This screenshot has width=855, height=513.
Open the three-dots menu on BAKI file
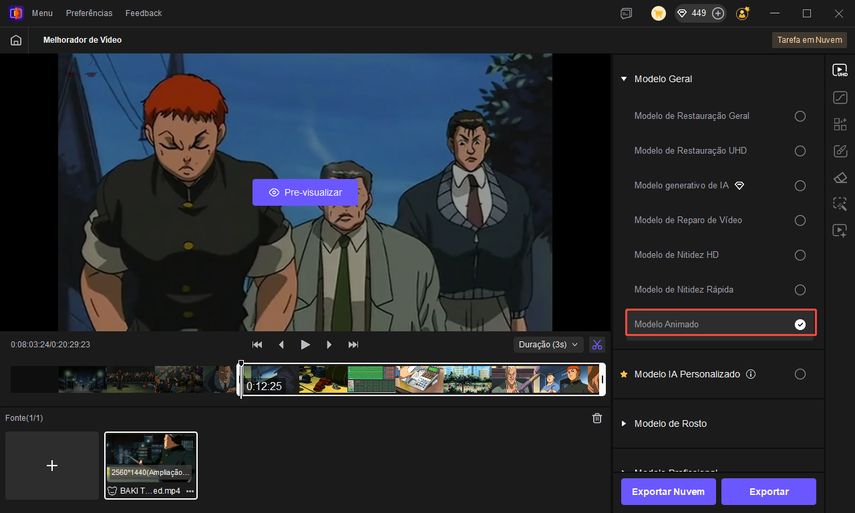[x=190, y=491]
